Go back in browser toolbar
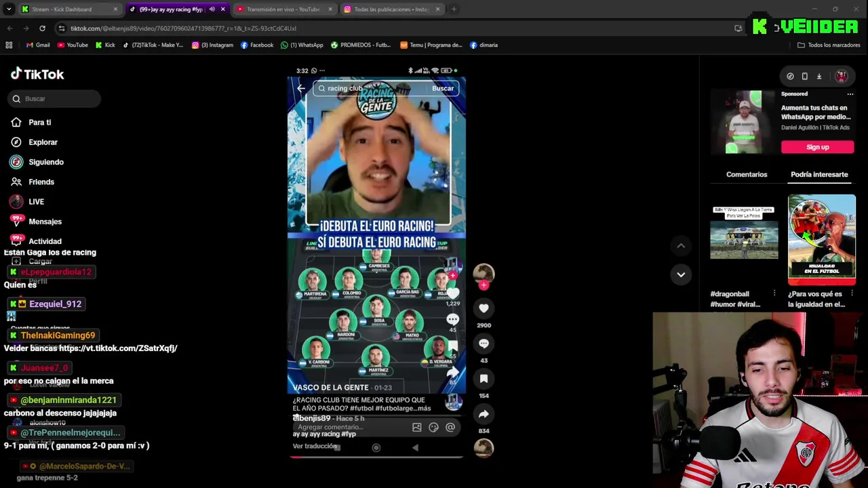868x488 pixels. 9,28
